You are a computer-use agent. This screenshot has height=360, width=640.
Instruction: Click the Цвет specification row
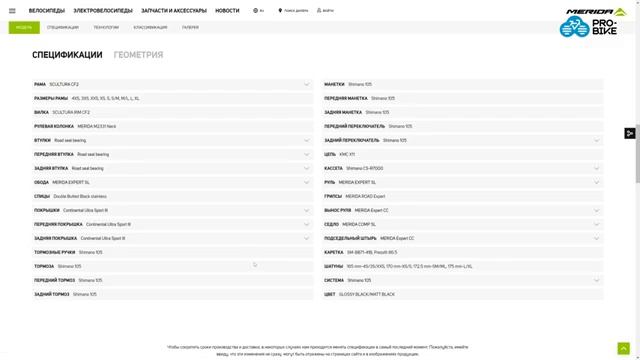coord(462,294)
